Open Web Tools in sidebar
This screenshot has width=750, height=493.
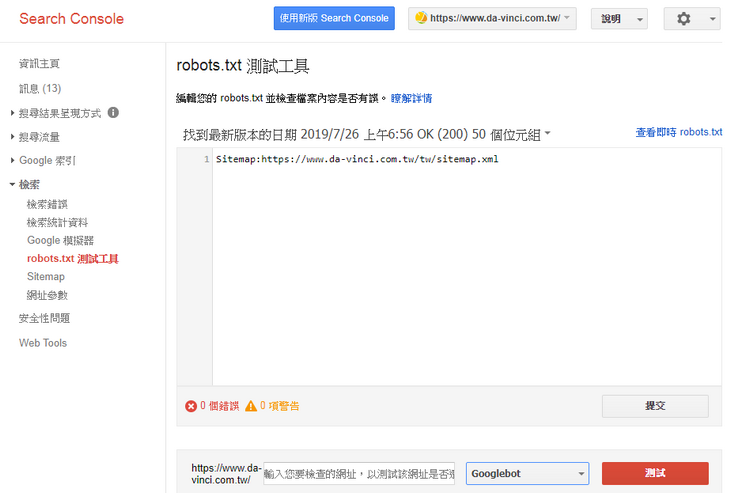pos(43,343)
